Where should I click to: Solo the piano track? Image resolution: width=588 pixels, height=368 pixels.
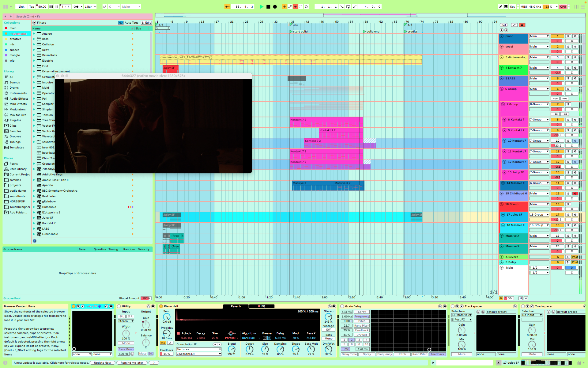(568, 36)
